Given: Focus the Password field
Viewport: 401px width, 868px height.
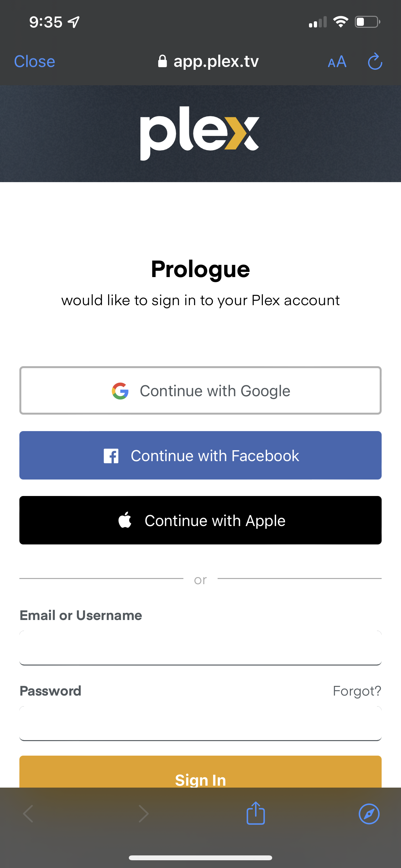Looking at the screenshot, I should click(x=200, y=723).
